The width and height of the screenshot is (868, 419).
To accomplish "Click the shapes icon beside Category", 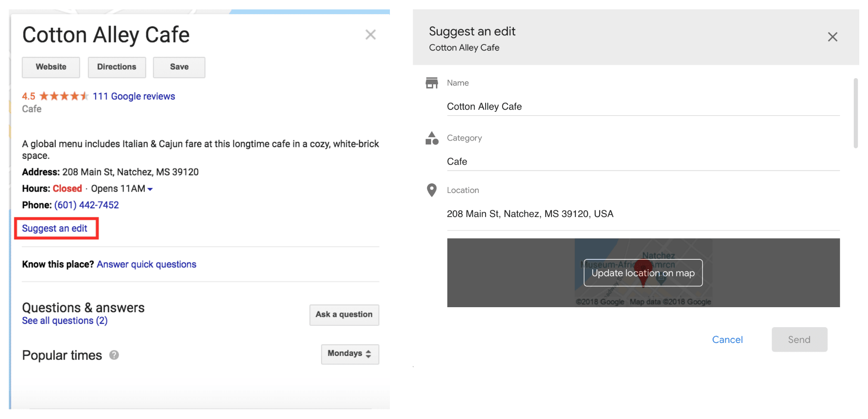I will 432,138.
